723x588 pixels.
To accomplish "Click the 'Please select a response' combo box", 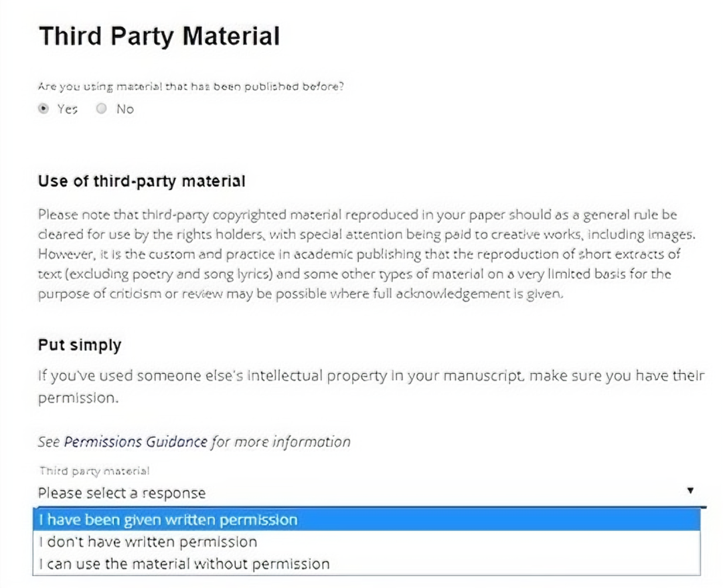I will pyautogui.click(x=370, y=492).
